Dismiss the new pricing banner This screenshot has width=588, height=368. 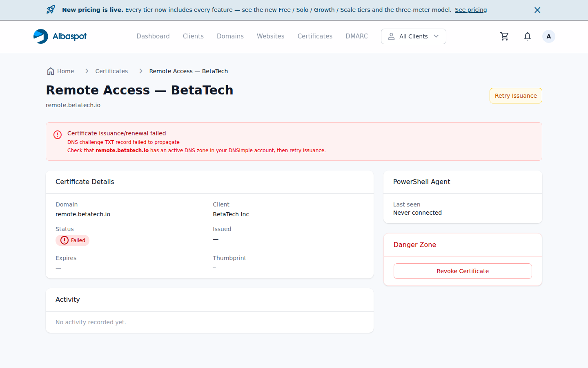(x=537, y=10)
